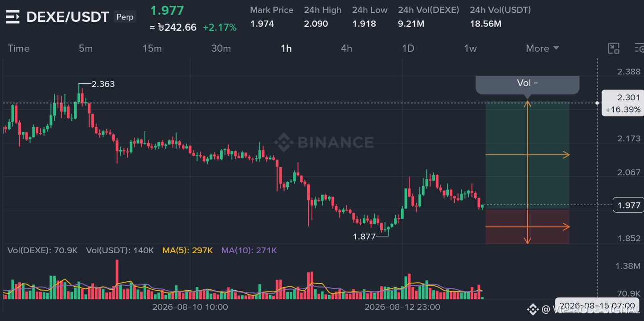Click the 2.173 price axis label

[x=629, y=139]
